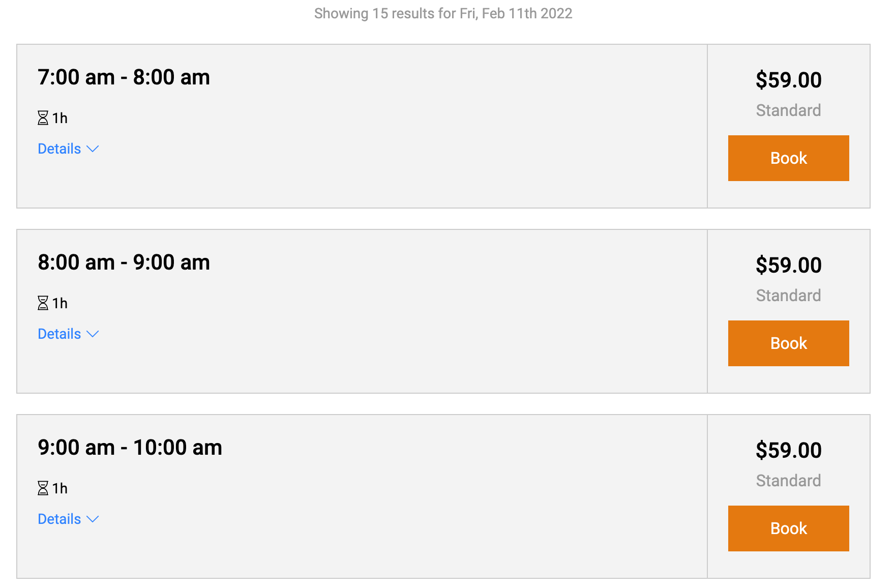This screenshot has height=588, width=894.
Task: Click the Standard label on the 7:00 am slot
Action: tap(788, 110)
